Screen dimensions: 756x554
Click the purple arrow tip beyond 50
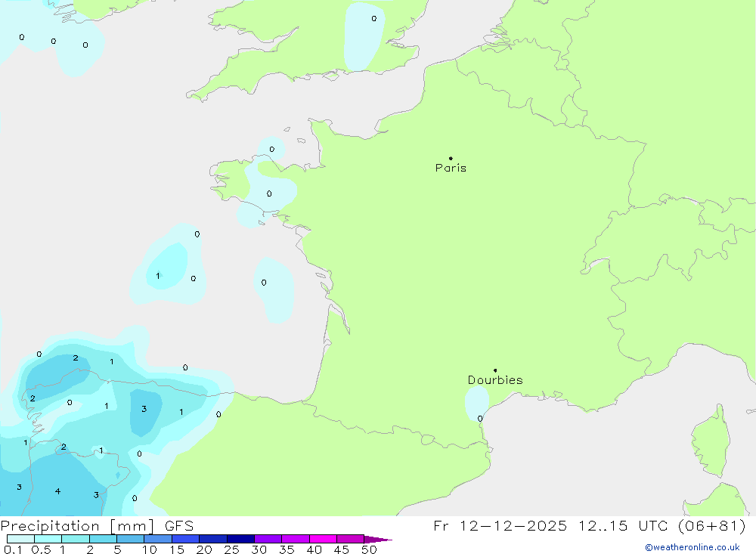click(378, 540)
